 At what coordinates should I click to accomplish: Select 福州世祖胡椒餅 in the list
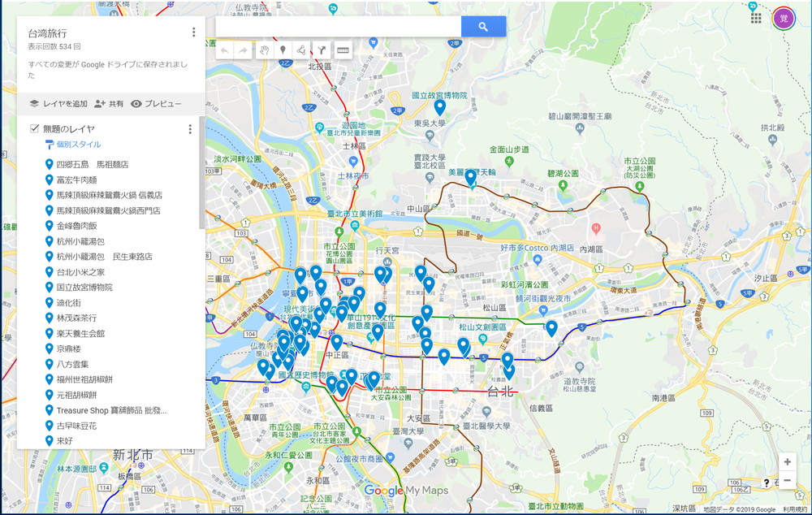84,380
